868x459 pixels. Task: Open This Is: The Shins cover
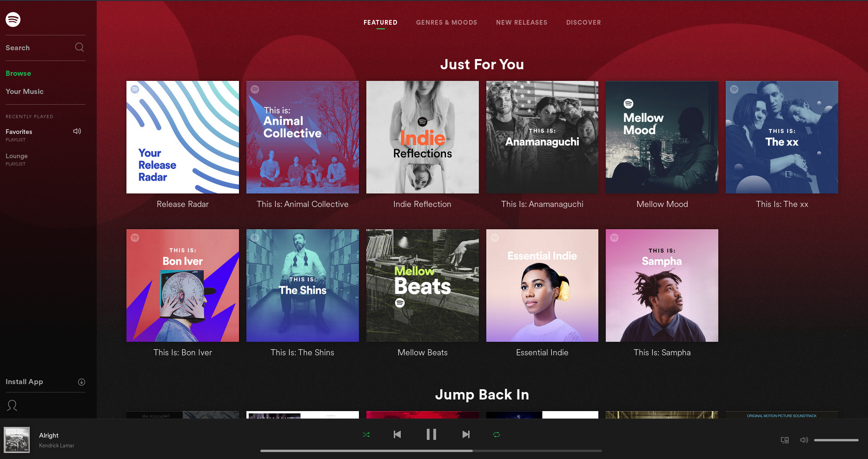point(303,286)
